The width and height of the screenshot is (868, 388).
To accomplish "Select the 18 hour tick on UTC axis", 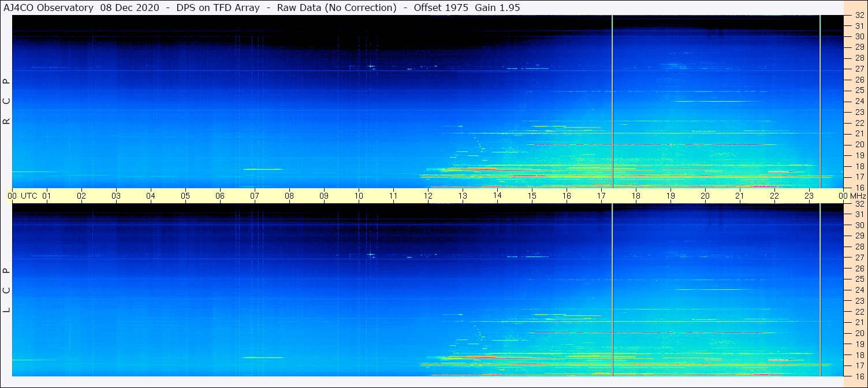I will [x=636, y=196].
